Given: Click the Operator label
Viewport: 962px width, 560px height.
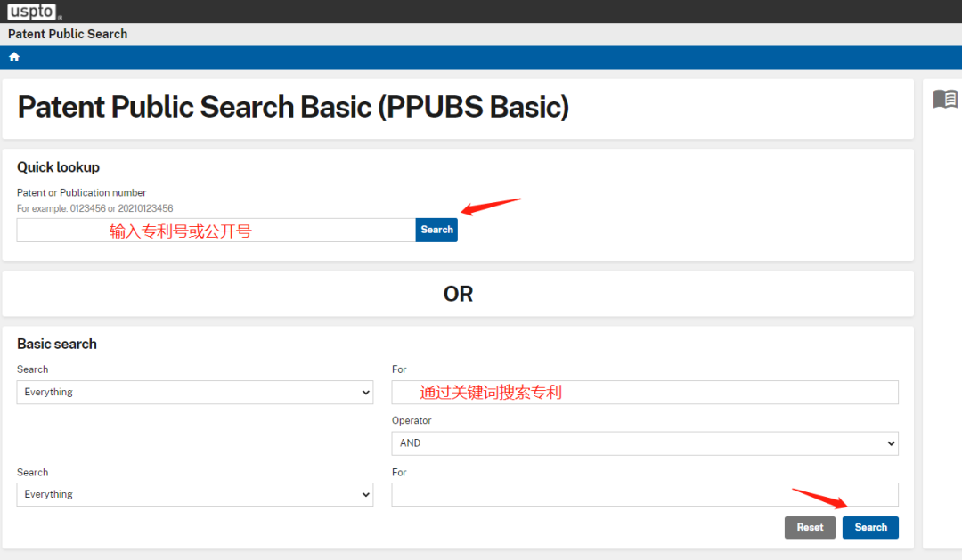Looking at the screenshot, I should pos(412,421).
